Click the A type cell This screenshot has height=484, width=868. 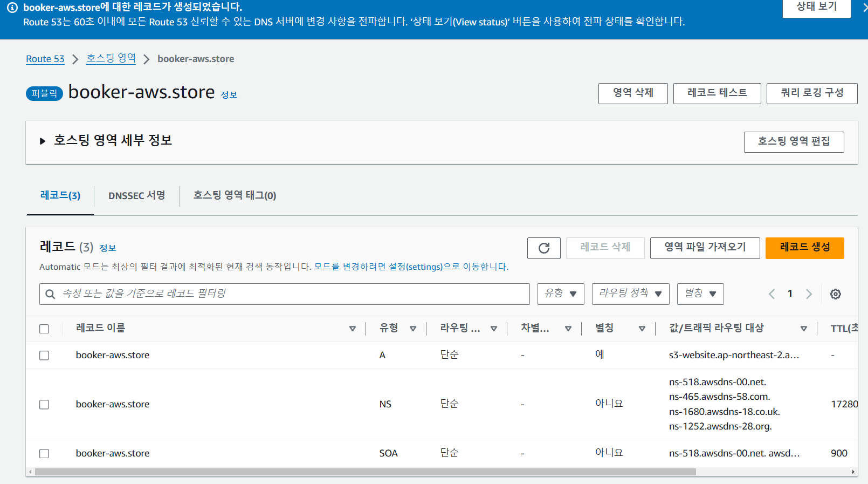pos(382,355)
